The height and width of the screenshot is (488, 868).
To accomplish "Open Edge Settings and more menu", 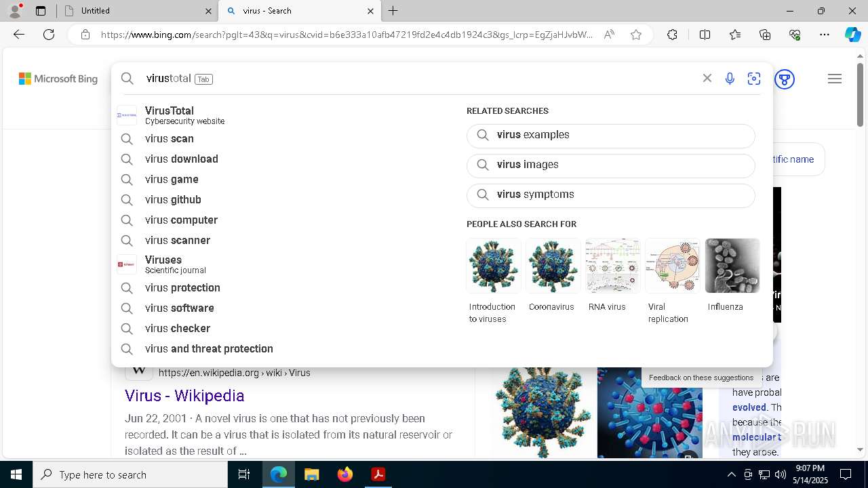I will [825, 35].
